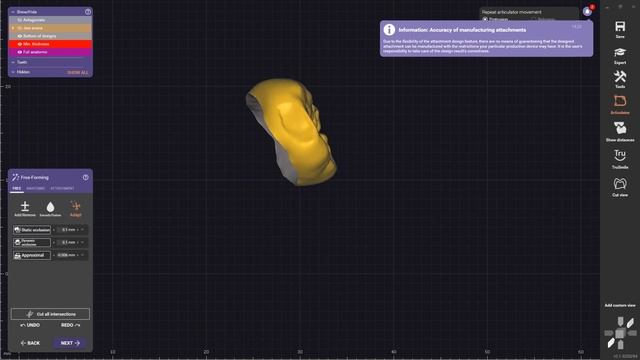Select the second articulator movement radio option
The width and height of the screenshot is (640, 360).
click(534, 19)
